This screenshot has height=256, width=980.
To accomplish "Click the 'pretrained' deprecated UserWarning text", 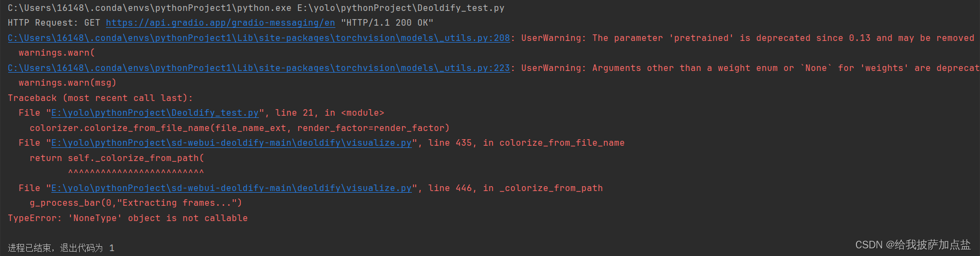I will [x=748, y=38].
